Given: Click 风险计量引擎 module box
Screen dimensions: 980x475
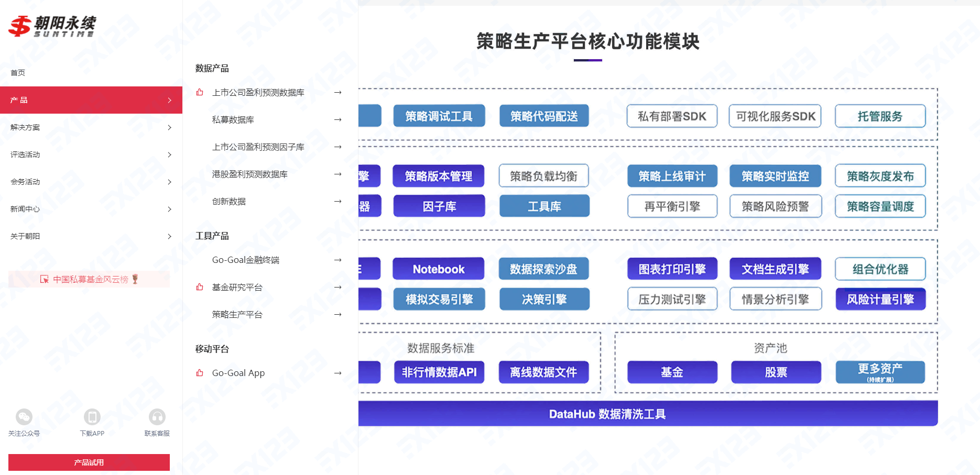Looking at the screenshot, I should pos(880,299).
